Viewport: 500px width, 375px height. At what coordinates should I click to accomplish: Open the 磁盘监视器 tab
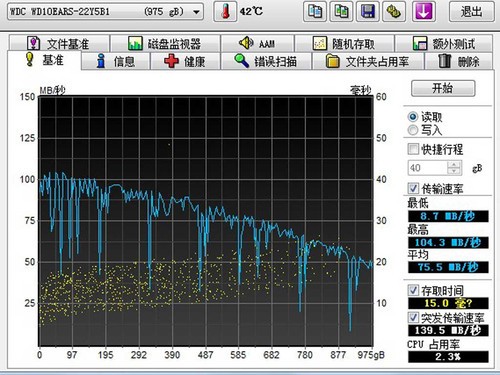coord(165,43)
